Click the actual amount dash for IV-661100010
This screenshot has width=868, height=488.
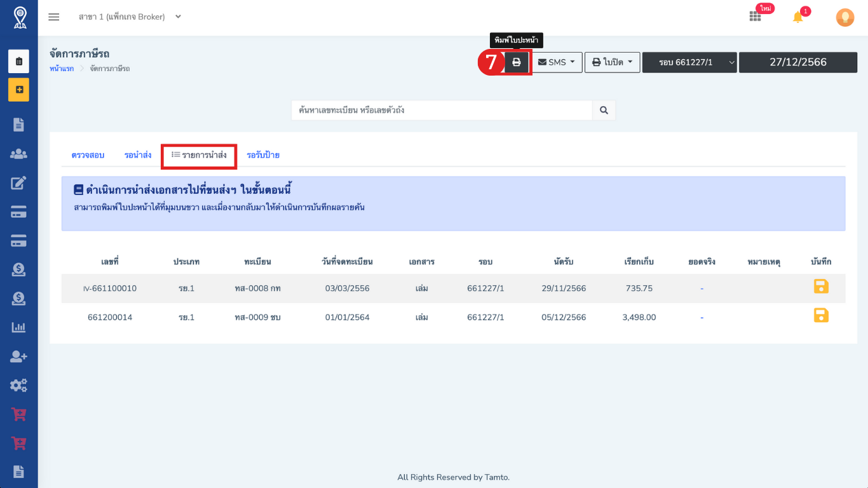(x=702, y=288)
